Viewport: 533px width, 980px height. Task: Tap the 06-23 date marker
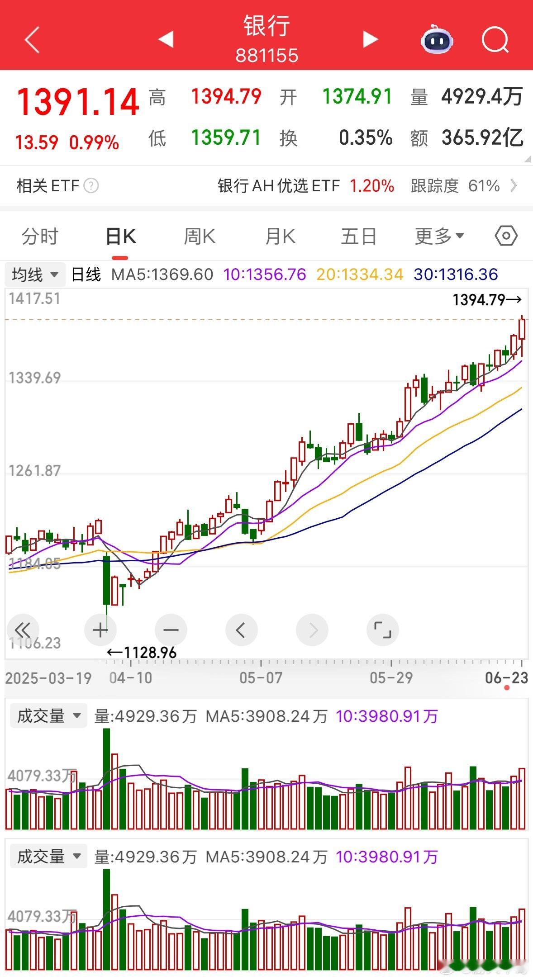(507, 677)
